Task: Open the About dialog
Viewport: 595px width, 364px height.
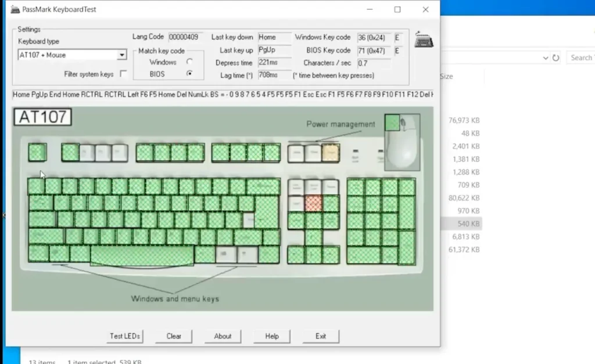Action: click(x=223, y=336)
